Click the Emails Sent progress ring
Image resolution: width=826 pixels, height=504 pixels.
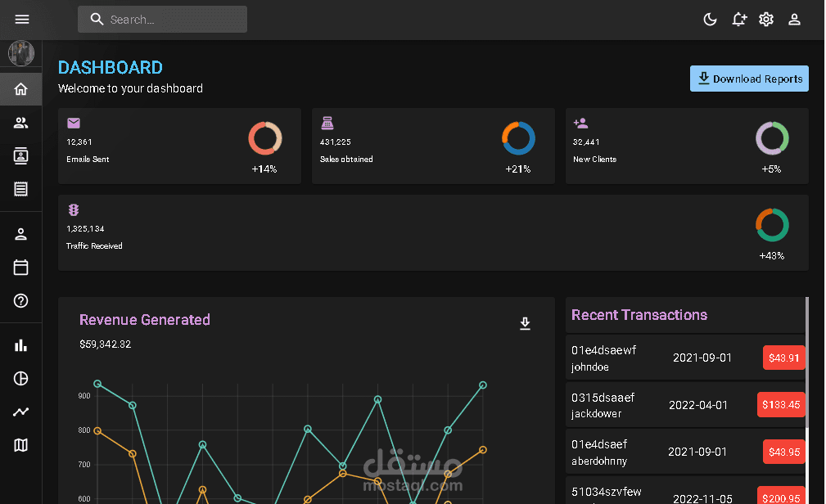[265, 138]
